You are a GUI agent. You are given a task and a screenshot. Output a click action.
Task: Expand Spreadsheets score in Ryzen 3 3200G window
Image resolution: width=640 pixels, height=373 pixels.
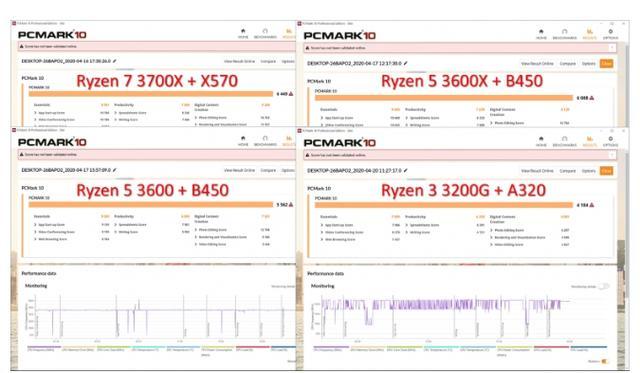point(422,225)
